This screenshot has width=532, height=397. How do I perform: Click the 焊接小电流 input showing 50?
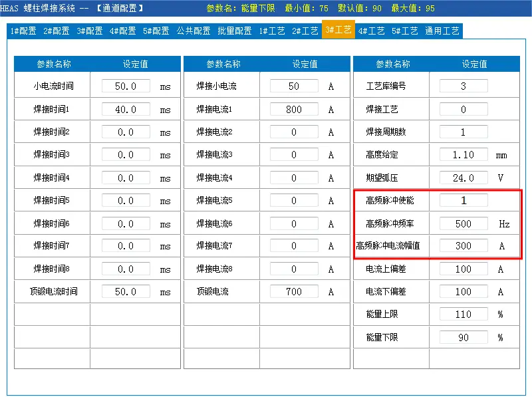(294, 86)
